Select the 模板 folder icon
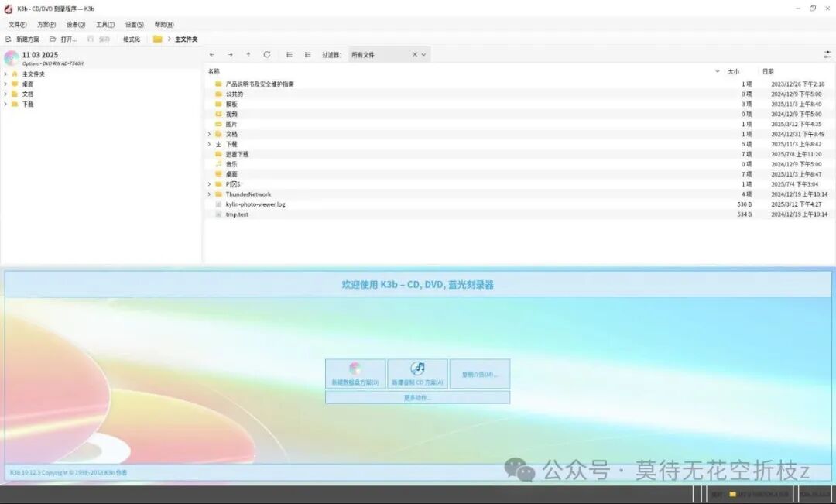 pyautogui.click(x=218, y=104)
